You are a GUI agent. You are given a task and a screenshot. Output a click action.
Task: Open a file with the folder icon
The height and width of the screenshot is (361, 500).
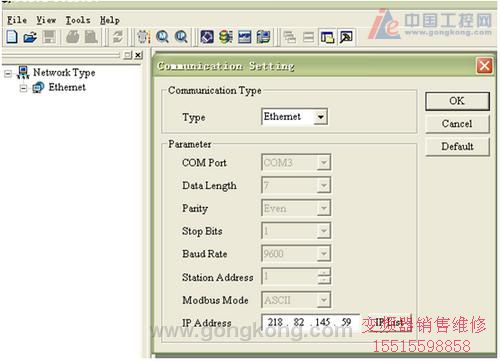click(30, 37)
